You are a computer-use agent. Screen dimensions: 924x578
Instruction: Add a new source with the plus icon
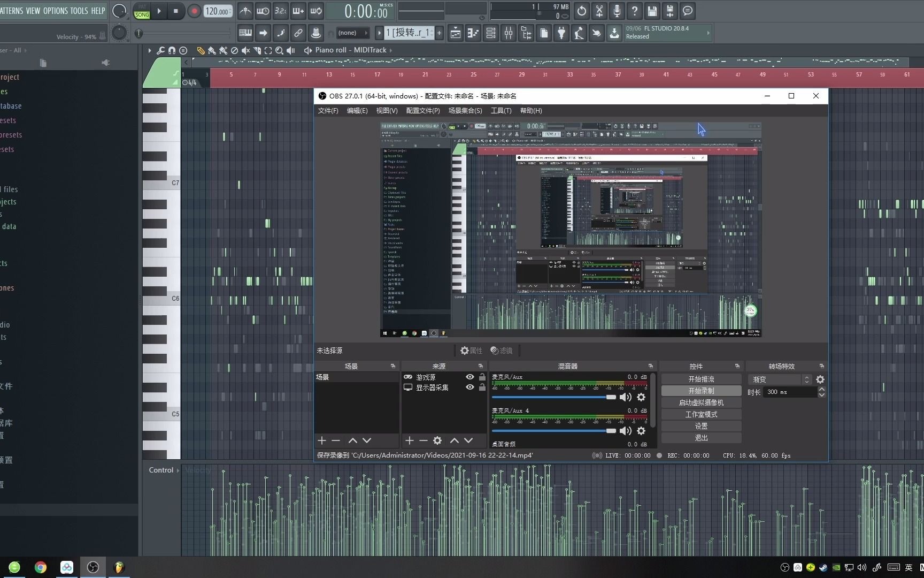pos(410,440)
